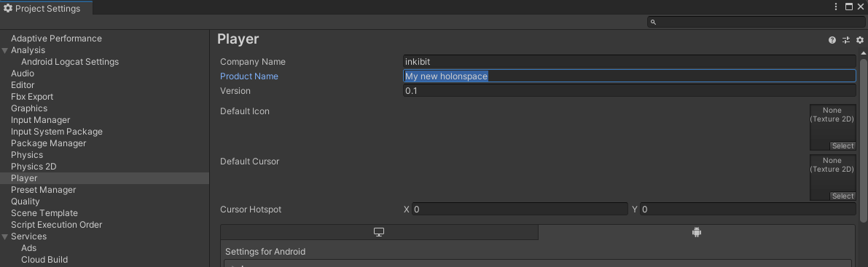The image size is (868, 267).
Task: Click the Cursor Hotspot label
Action: (x=251, y=210)
